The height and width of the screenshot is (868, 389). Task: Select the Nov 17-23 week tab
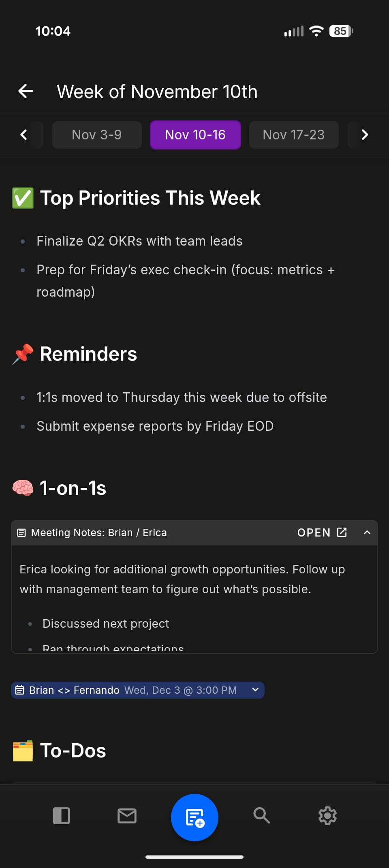pyautogui.click(x=293, y=135)
